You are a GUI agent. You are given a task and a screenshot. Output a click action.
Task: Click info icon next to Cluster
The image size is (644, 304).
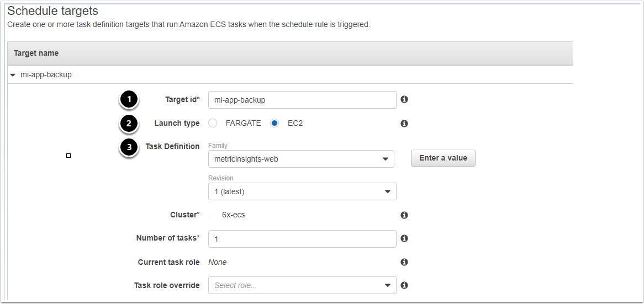(404, 215)
